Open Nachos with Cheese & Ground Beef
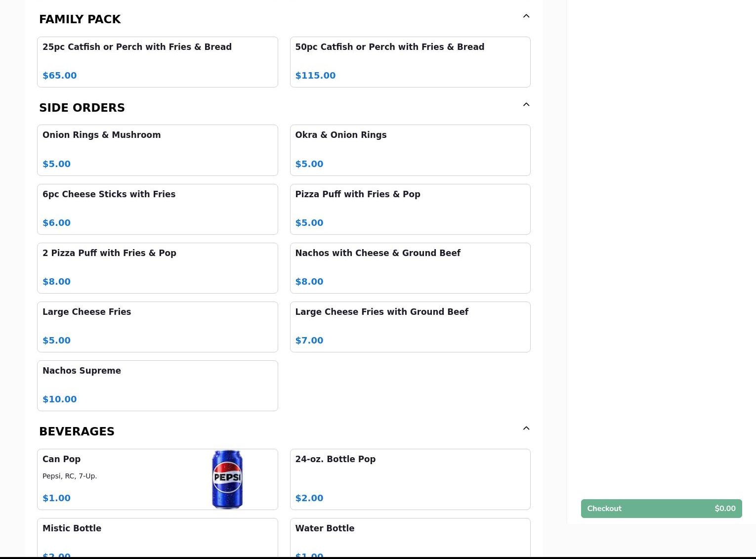This screenshot has height=559, width=756. pos(410,268)
